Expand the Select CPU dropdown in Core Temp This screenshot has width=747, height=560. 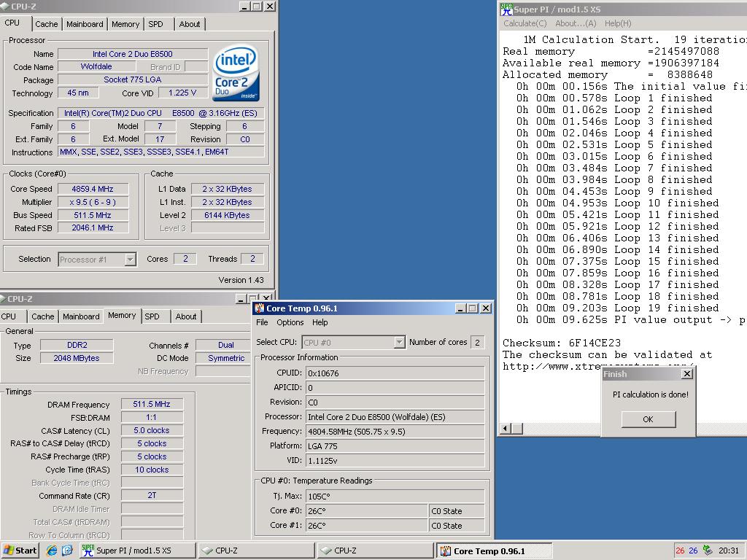pos(399,343)
